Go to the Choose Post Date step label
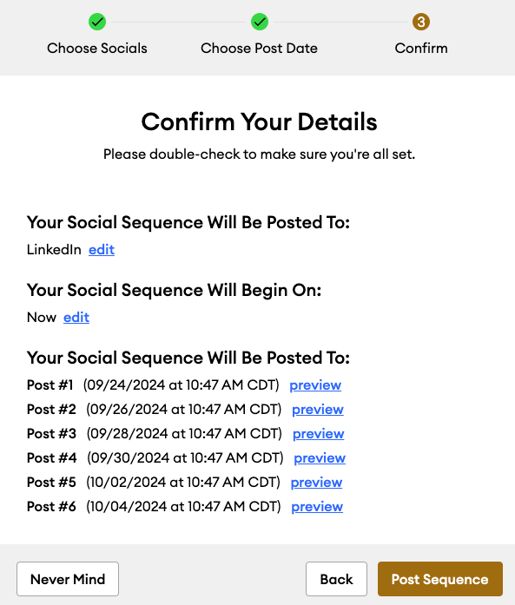The image size is (515, 605). 259,48
